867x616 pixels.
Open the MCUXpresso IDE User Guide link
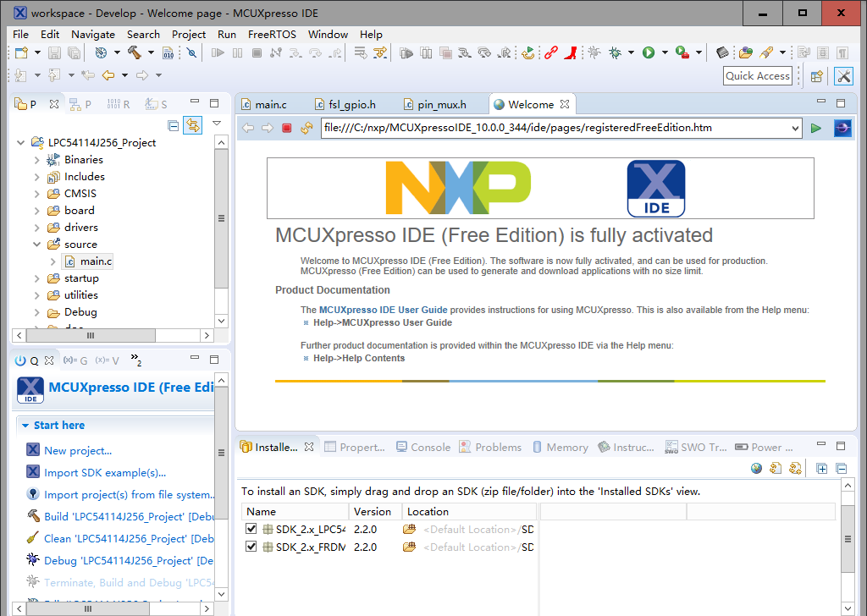[384, 310]
